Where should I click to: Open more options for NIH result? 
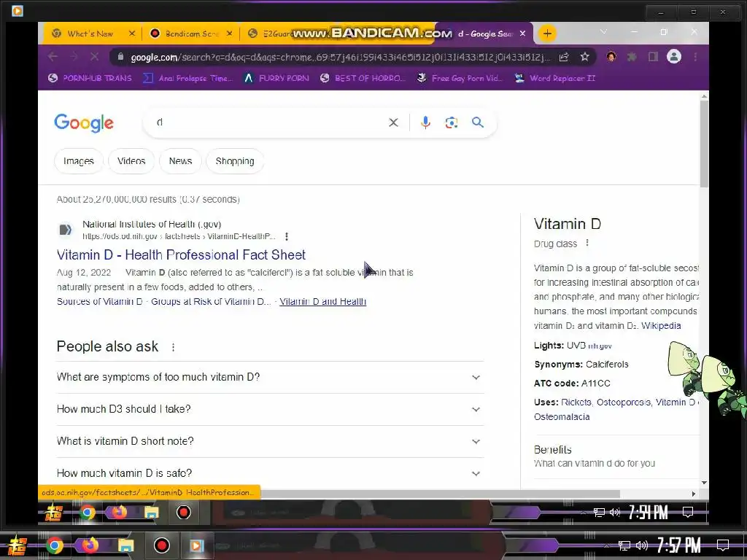tap(286, 236)
